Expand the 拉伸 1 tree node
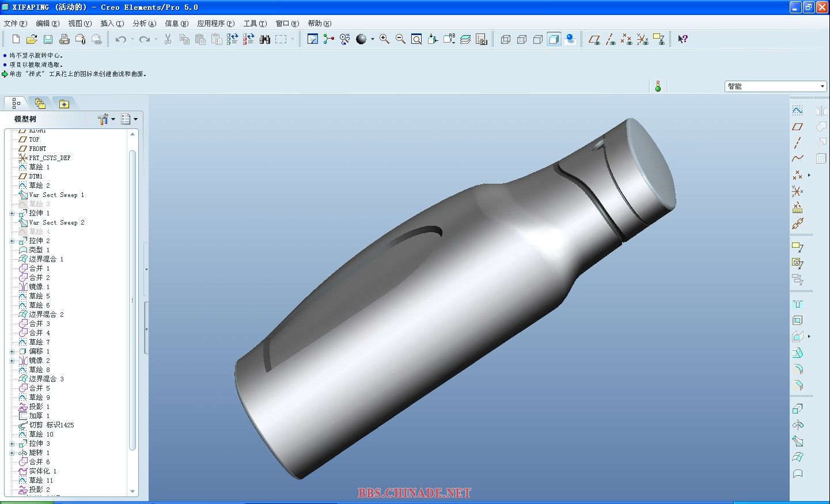The height and width of the screenshot is (504, 830). pos(12,213)
